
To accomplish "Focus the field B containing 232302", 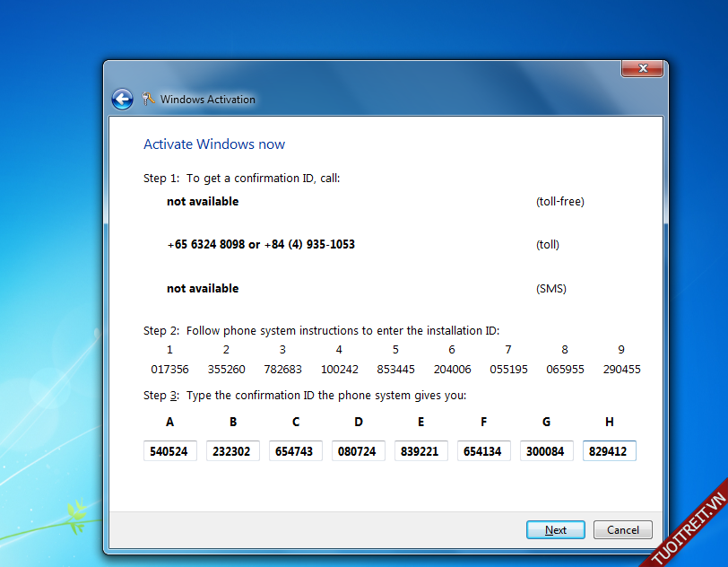I will click(232, 451).
